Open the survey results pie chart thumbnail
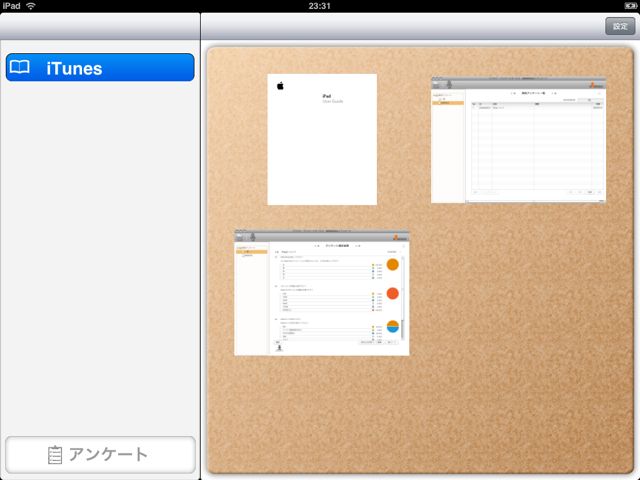This screenshot has width=640, height=480. [x=322, y=293]
